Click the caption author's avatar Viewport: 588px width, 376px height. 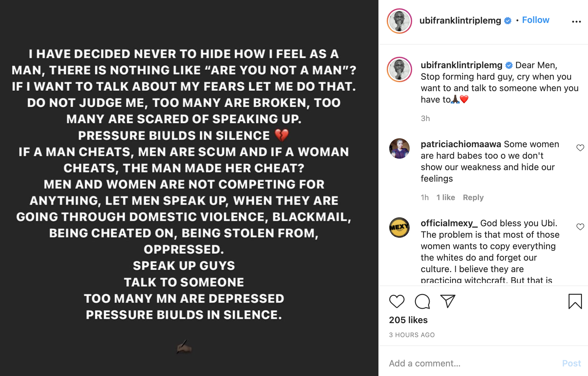[399, 69]
